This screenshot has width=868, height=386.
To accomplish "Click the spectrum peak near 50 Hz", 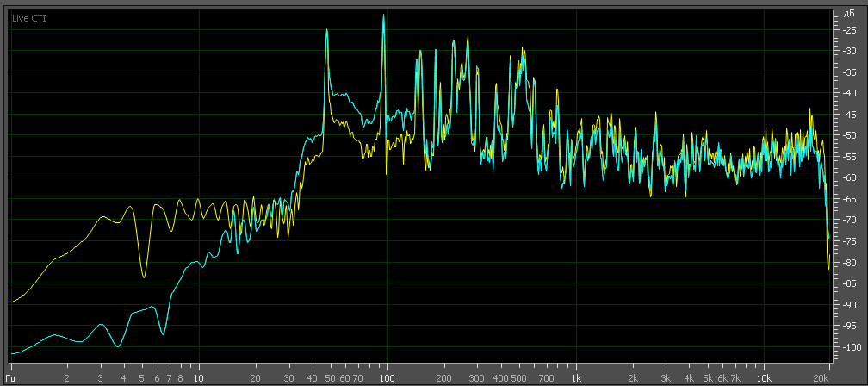I will coord(327,31).
